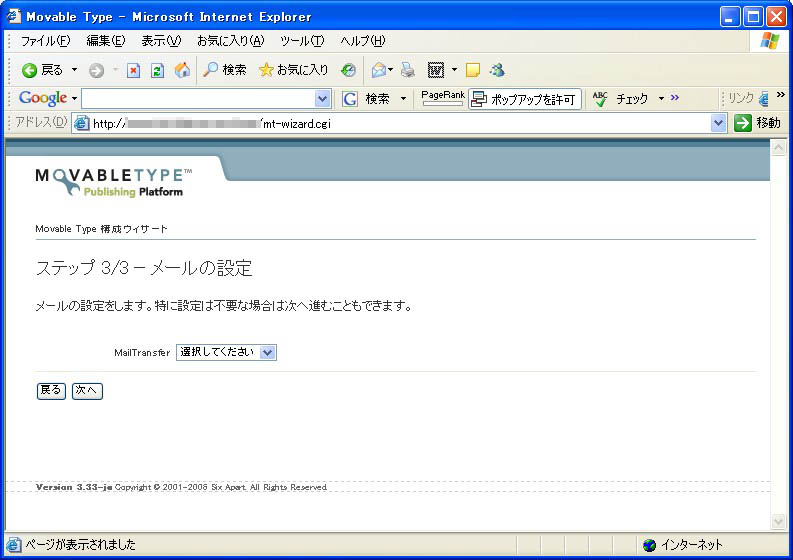Click the Mail envelope icon
The width and height of the screenshot is (793, 560).
(x=379, y=70)
